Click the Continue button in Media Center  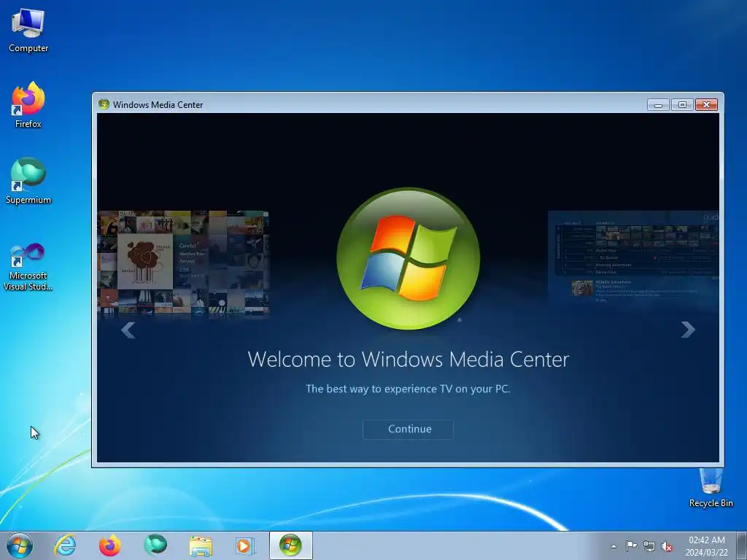pos(408,429)
